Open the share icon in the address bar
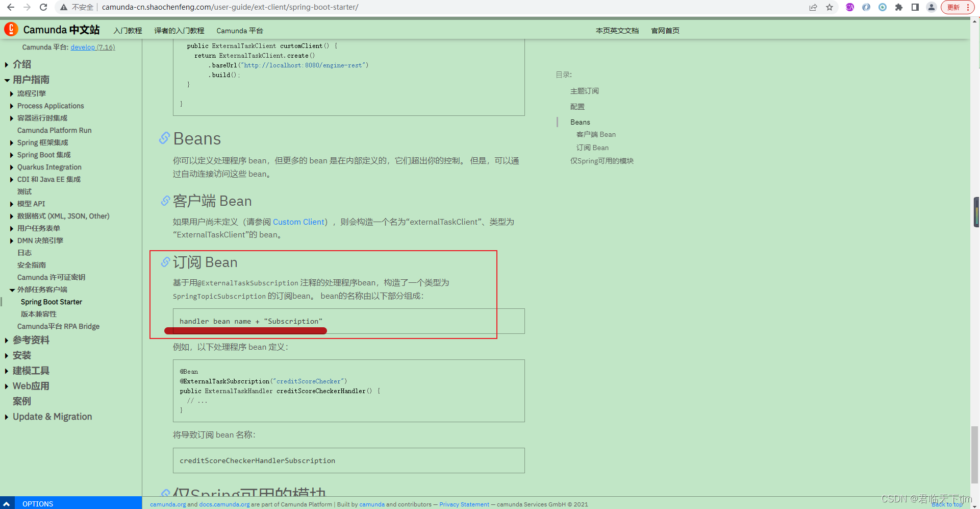The height and width of the screenshot is (509, 980). 813,7
